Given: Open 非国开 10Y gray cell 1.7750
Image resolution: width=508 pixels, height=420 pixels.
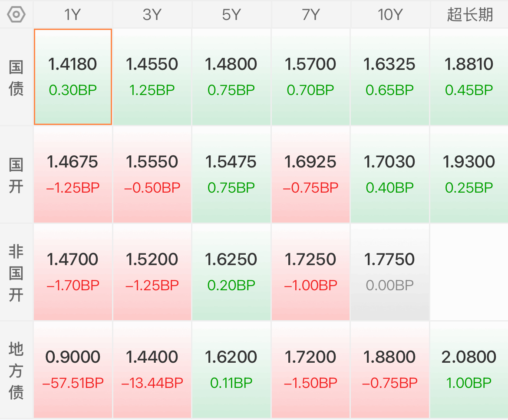Looking at the screenshot, I should pyautogui.click(x=390, y=272).
